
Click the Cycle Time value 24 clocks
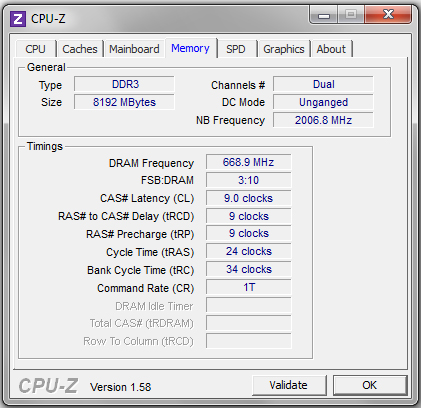tap(249, 251)
